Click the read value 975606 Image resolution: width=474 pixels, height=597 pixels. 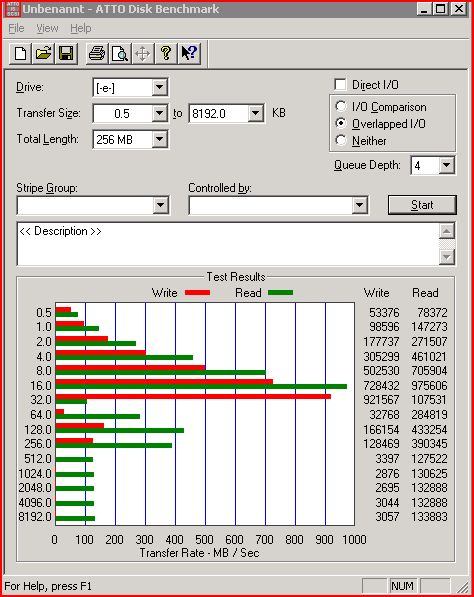point(429,385)
